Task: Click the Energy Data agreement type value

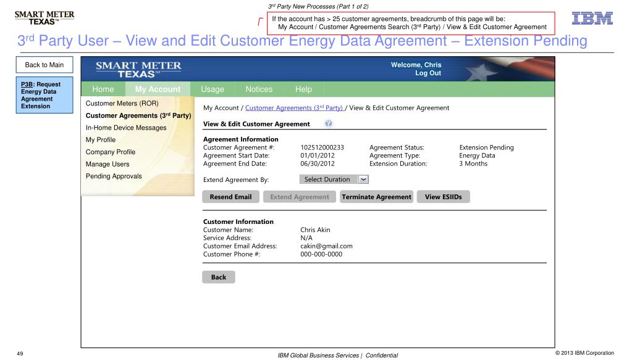Action: tap(477, 156)
